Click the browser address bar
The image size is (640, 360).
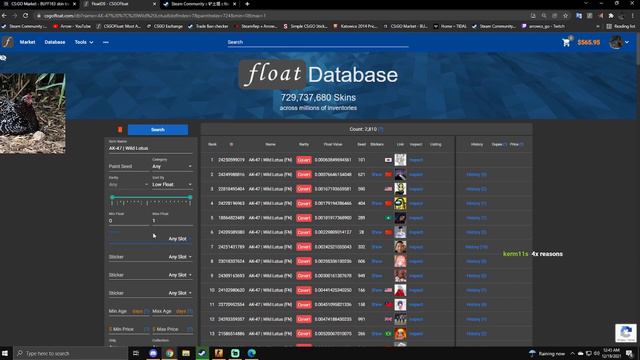(x=282, y=16)
